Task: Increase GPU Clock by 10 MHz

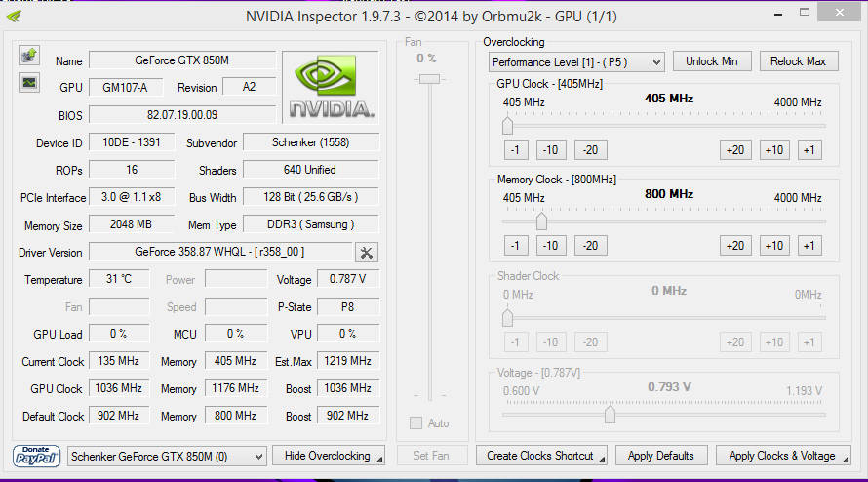Action: pyautogui.click(x=774, y=150)
